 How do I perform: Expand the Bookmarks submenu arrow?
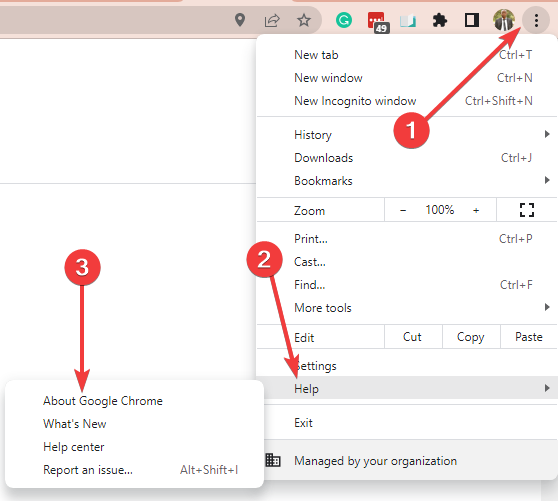pyautogui.click(x=547, y=180)
